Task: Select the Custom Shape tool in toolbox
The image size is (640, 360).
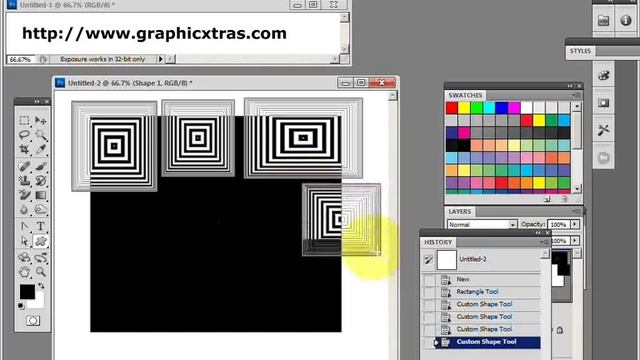Action: click(40, 241)
